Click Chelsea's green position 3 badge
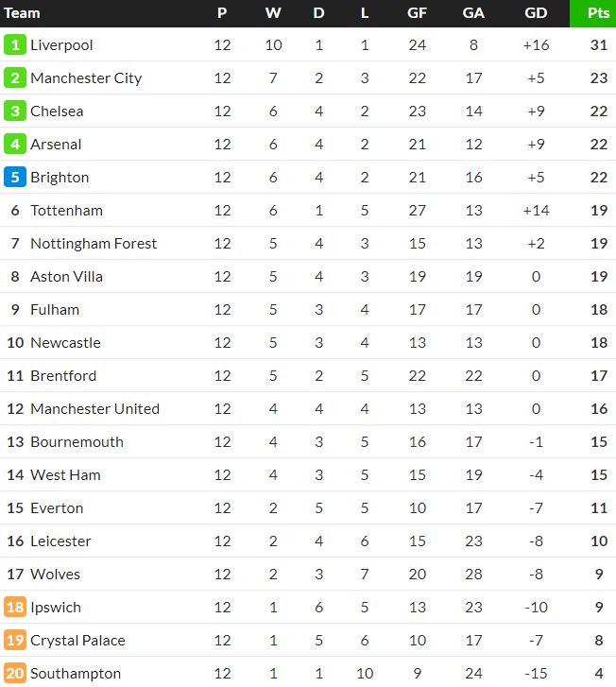The width and height of the screenshot is (616, 687). [x=15, y=111]
